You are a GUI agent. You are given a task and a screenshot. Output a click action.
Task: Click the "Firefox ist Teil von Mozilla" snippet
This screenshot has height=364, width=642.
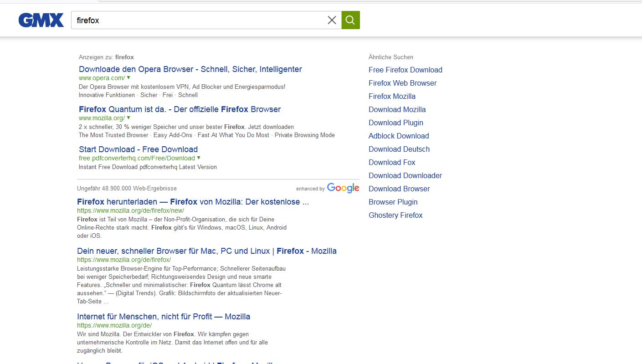(182, 227)
